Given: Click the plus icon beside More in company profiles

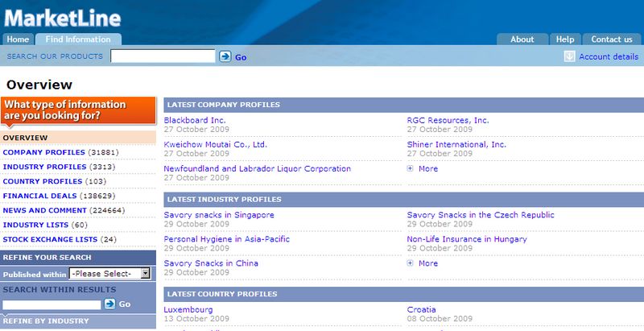Looking at the screenshot, I should pyautogui.click(x=410, y=168).
